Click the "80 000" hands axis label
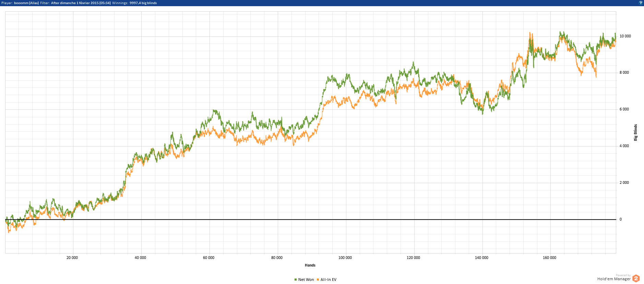644x284 pixels. 277,258
